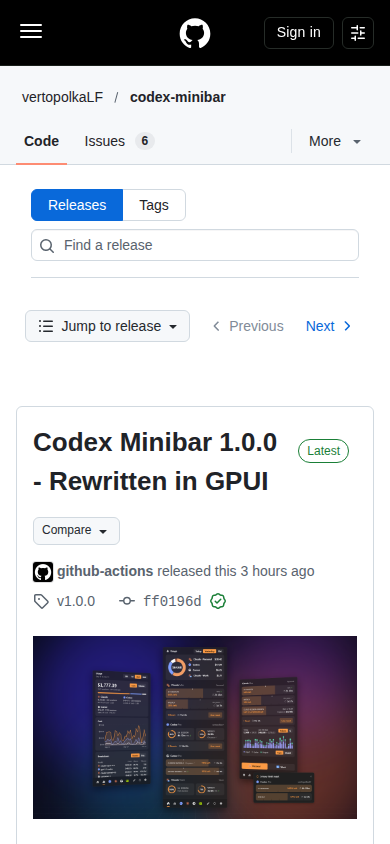Click the Latest release badge
Image resolution: width=390 pixels, height=844 pixels.
pyautogui.click(x=323, y=451)
